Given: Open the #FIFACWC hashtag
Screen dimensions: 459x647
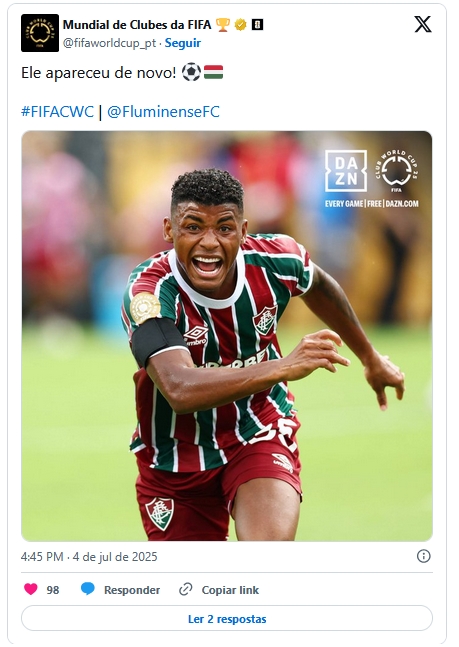Looking at the screenshot, I should pyautogui.click(x=57, y=112).
